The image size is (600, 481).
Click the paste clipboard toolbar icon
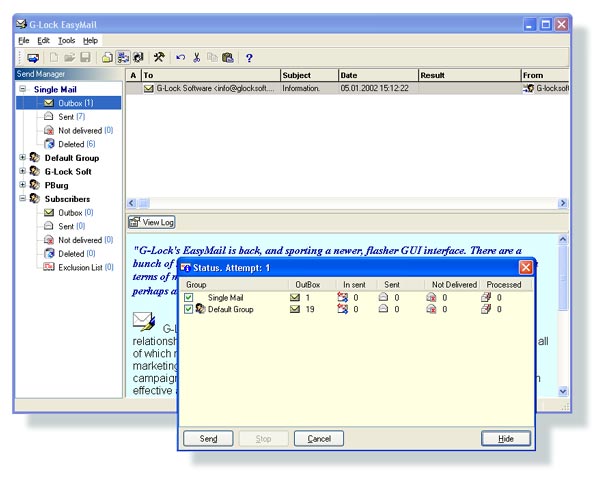click(x=228, y=58)
